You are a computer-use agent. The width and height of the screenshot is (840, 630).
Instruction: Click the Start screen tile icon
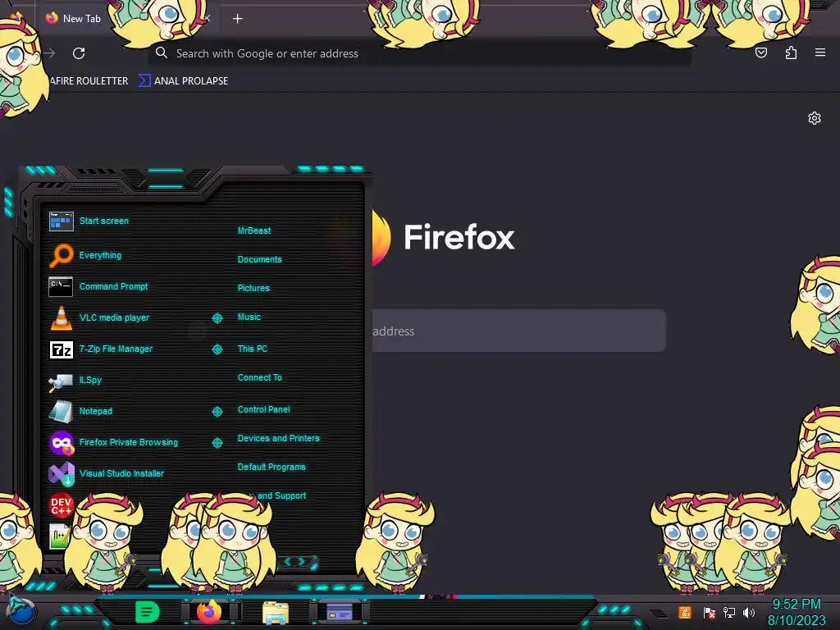(x=61, y=221)
